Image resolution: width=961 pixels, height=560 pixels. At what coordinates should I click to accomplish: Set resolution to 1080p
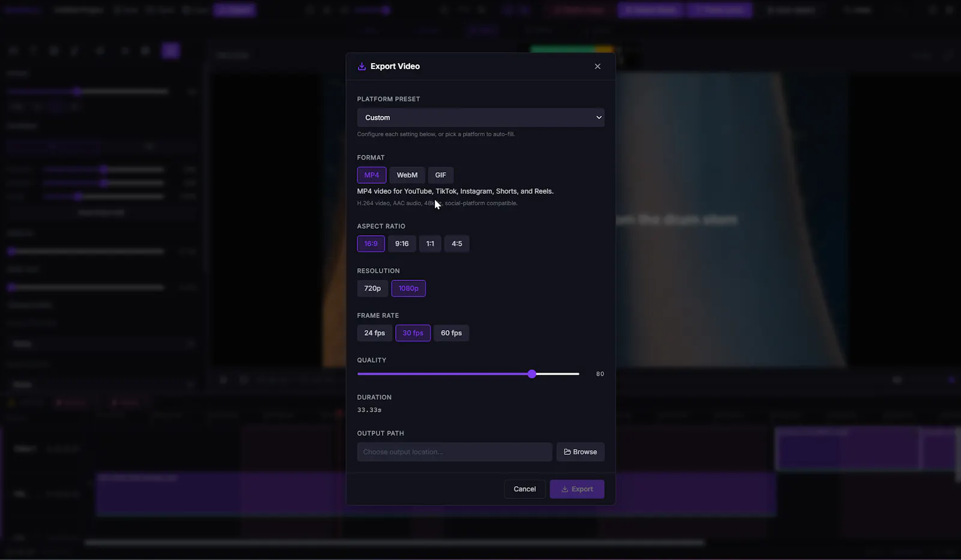point(408,288)
